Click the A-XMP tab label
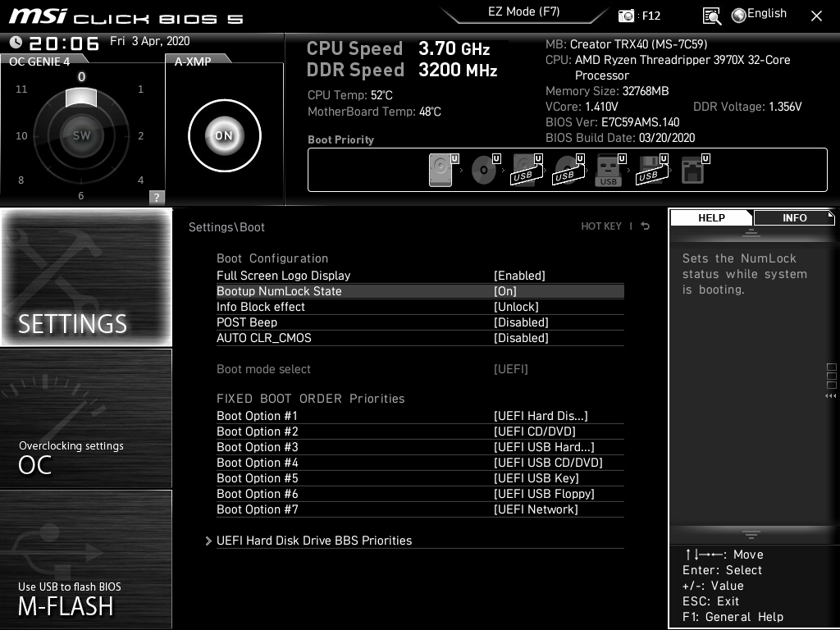The width and height of the screenshot is (840, 630). click(x=192, y=61)
